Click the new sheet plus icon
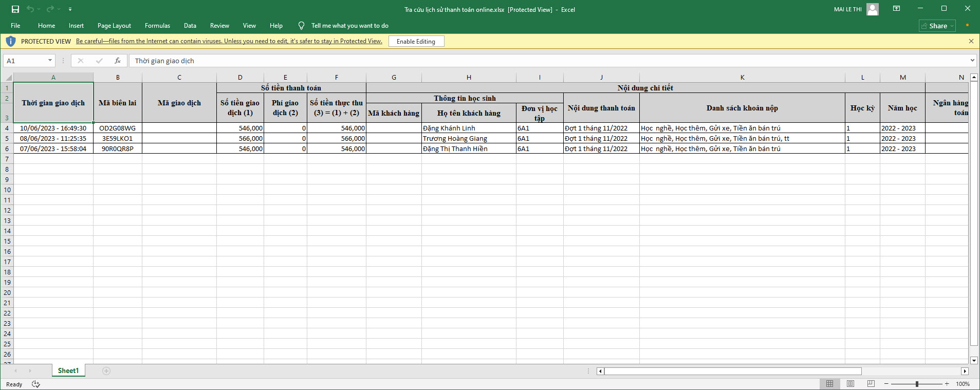The image size is (980, 390). pos(106,371)
